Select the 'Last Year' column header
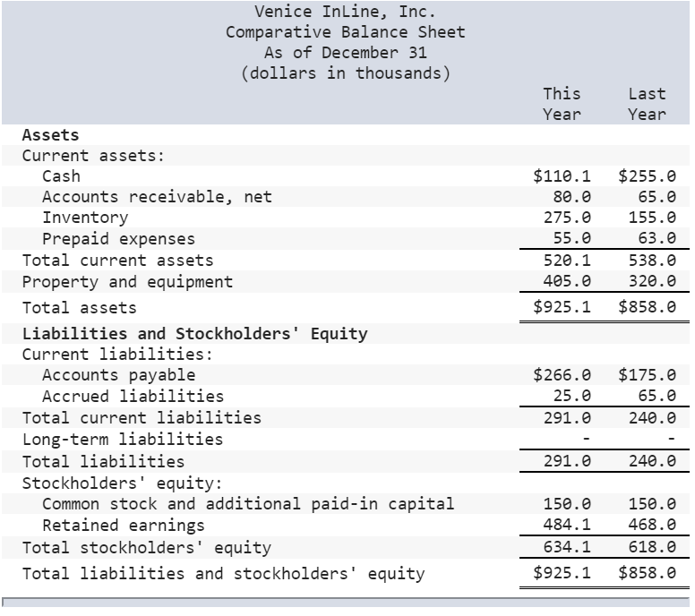The image size is (695, 616). point(647,104)
